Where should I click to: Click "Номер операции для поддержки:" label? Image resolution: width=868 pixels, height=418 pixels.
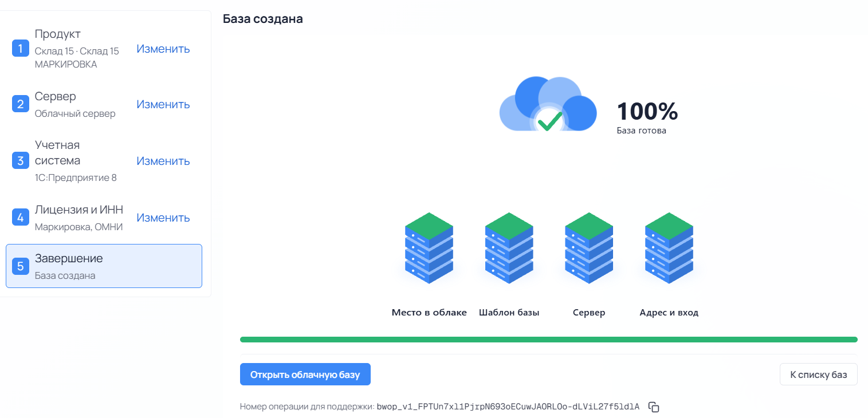[x=307, y=407]
